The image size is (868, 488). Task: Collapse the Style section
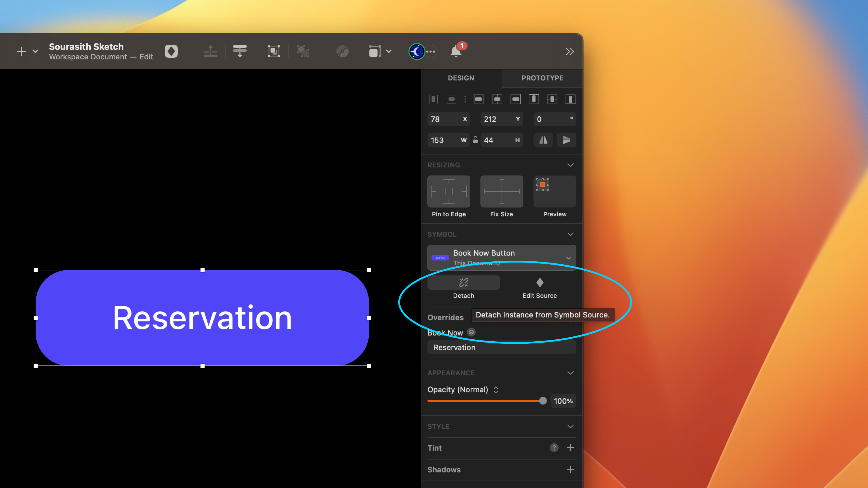(571, 426)
